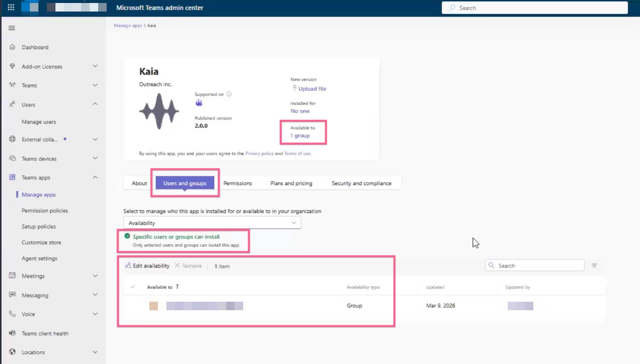
Task: Click the group avatar in the table row
Action: tap(154, 306)
